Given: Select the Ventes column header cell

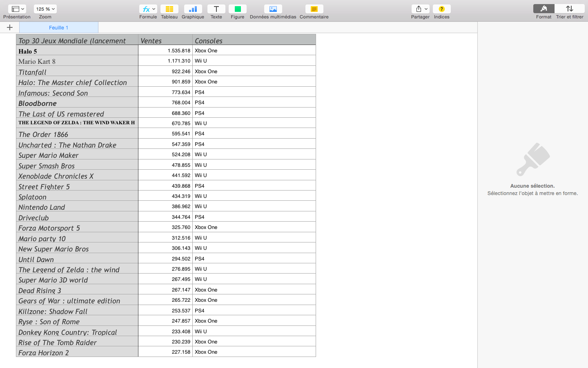Looking at the screenshot, I should point(165,40).
